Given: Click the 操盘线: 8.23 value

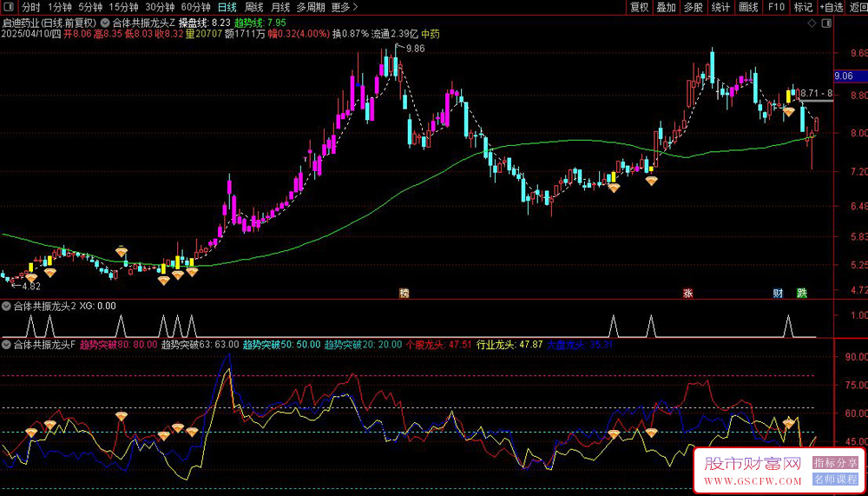Looking at the screenshot, I should pos(204,23).
